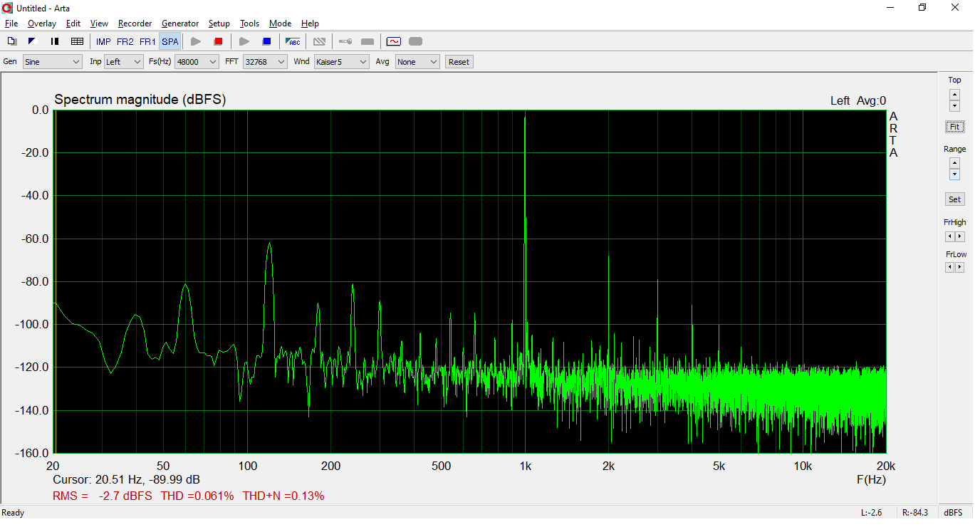Viewport: 980px width, 527px height.
Task: Stop generator with blue square button
Action: point(266,41)
